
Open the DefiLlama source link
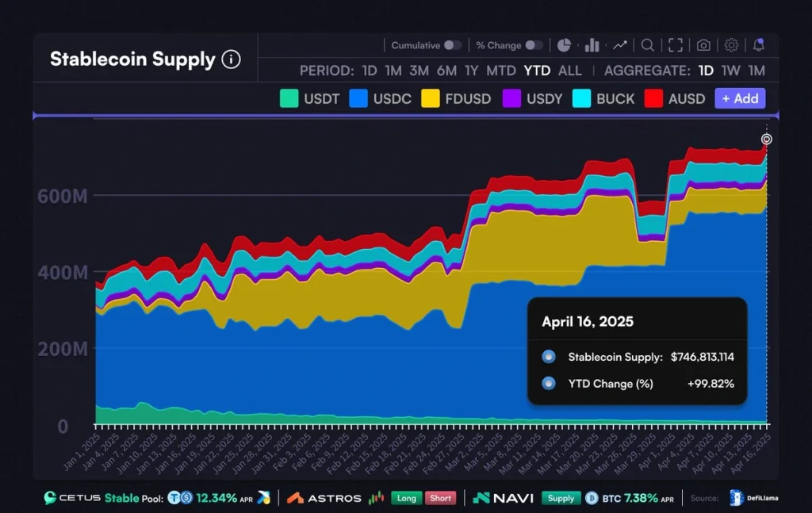pos(754,498)
